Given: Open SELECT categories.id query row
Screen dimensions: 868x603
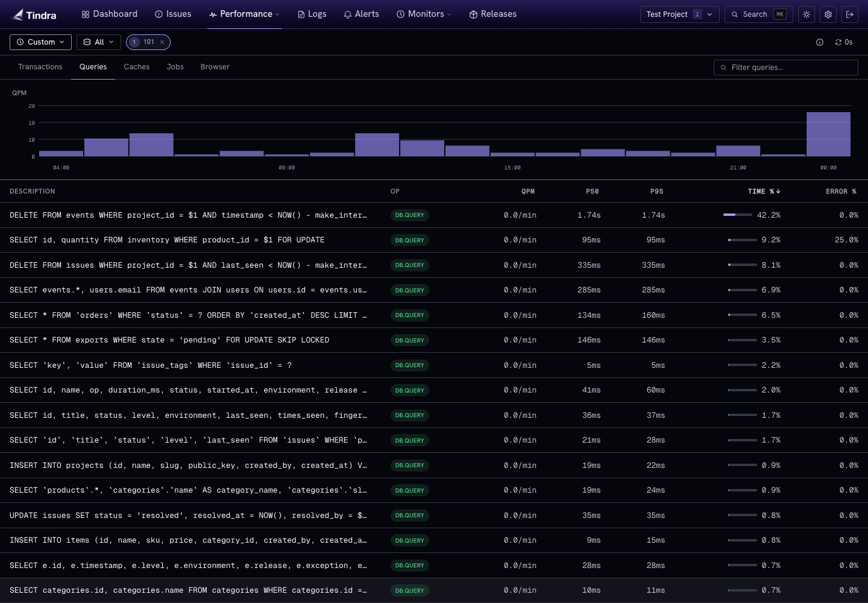Looking at the screenshot, I should point(434,590).
